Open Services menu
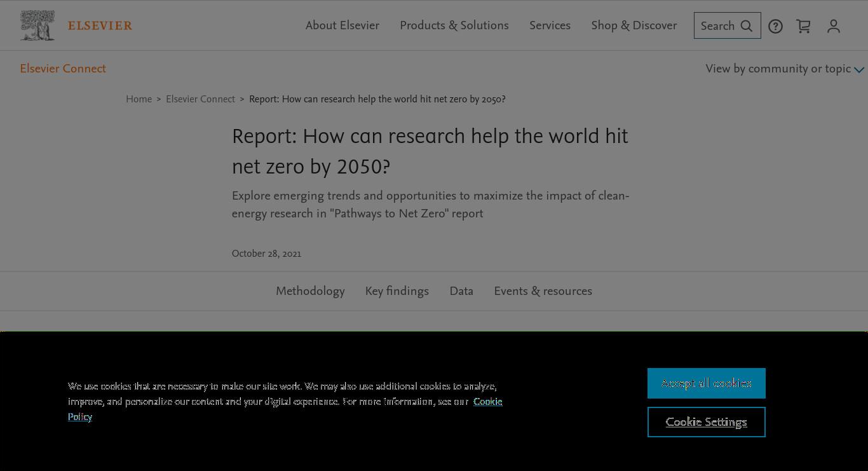This screenshot has height=471, width=868. pyautogui.click(x=550, y=25)
